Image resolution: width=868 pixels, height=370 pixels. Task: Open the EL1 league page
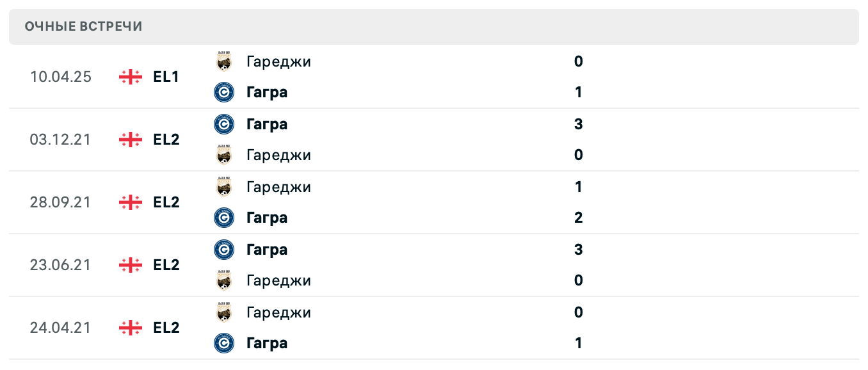tap(166, 77)
